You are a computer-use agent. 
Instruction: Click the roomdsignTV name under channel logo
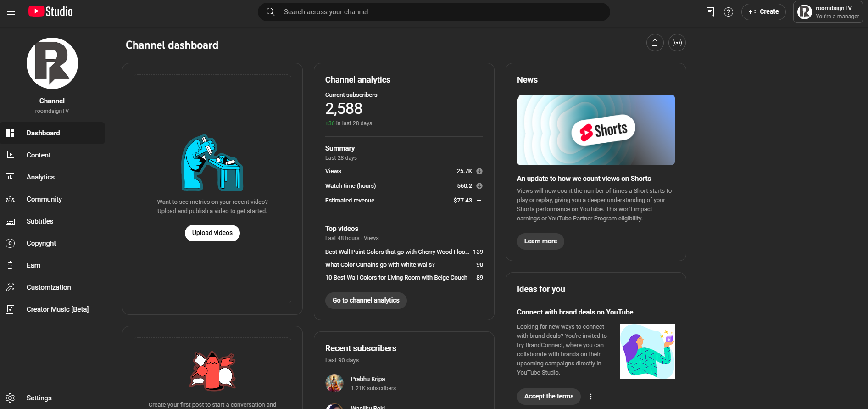coord(52,111)
